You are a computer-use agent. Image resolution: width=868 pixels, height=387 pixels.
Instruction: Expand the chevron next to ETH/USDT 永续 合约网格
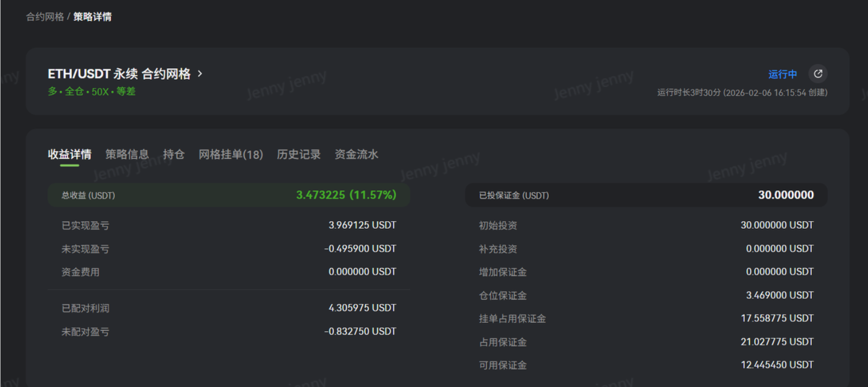tap(200, 74)
